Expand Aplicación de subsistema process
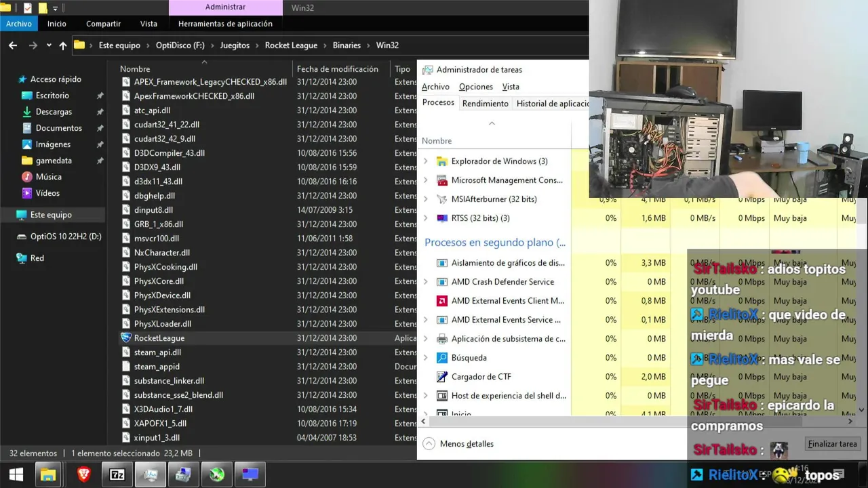The height and width of the screenshot is (488, 868). 426,339
